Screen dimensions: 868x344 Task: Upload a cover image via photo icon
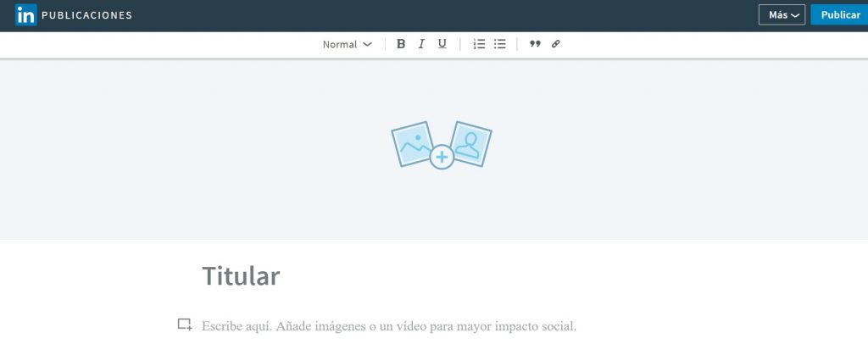pyautogui.click(x=441, y=145)
